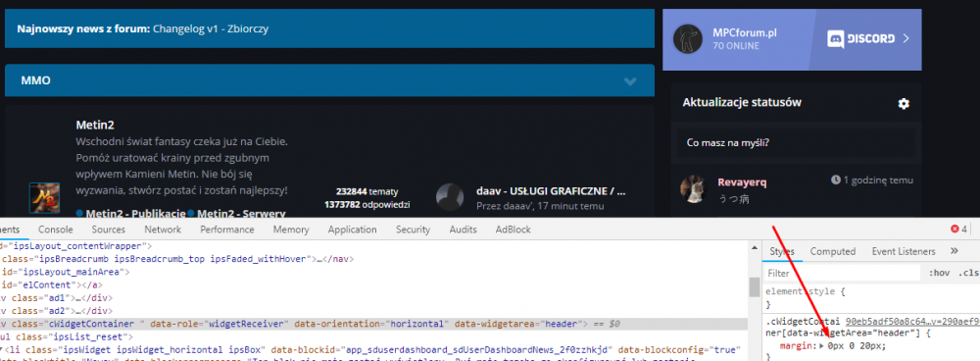Viewport: 980px width, 361px height.
Task: Click the '70 ONLINE' Discord count
Action: pyautogui.click(x=736, y=46)
